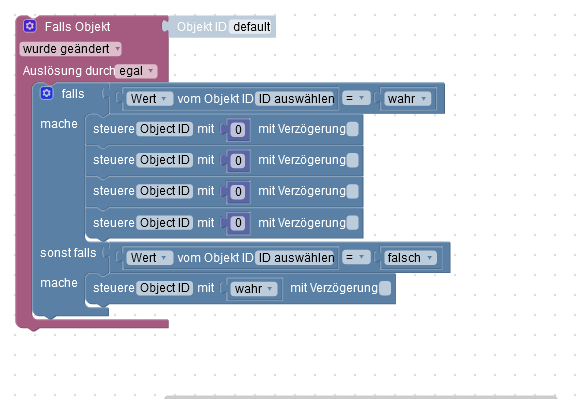Check Verzögerung box on third steuere block
576x399 pixels.
coord(352,191)
